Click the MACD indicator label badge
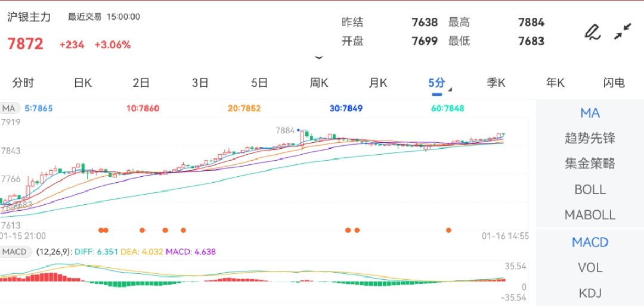The image size is (644, 306). pyautogui.click(x=15, y=251)
